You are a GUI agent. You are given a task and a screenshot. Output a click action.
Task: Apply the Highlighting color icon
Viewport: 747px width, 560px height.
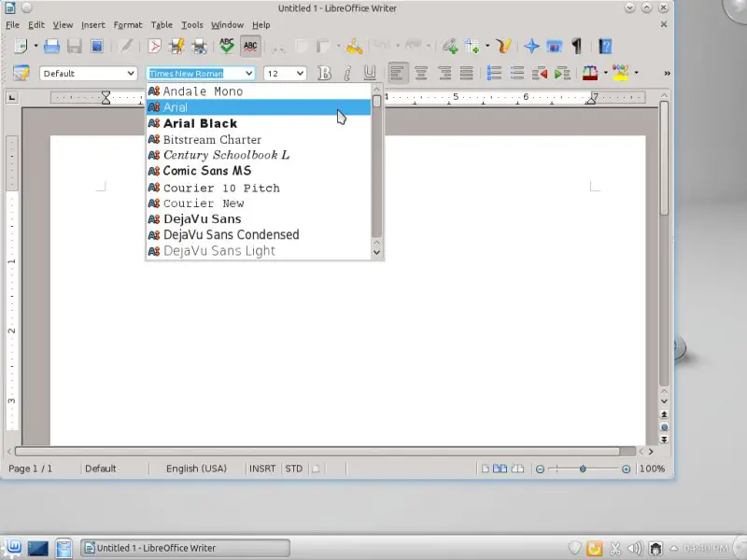[621, 73]
